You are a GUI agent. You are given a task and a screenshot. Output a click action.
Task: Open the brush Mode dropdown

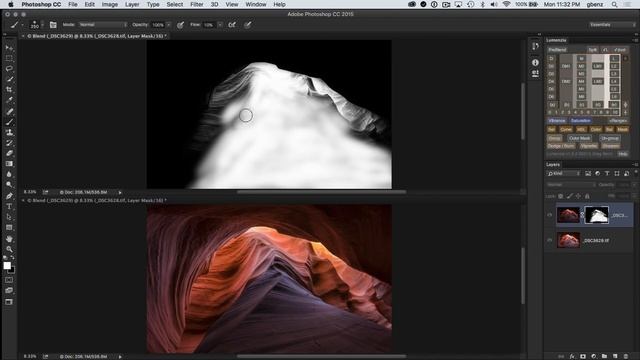point(102,25)
